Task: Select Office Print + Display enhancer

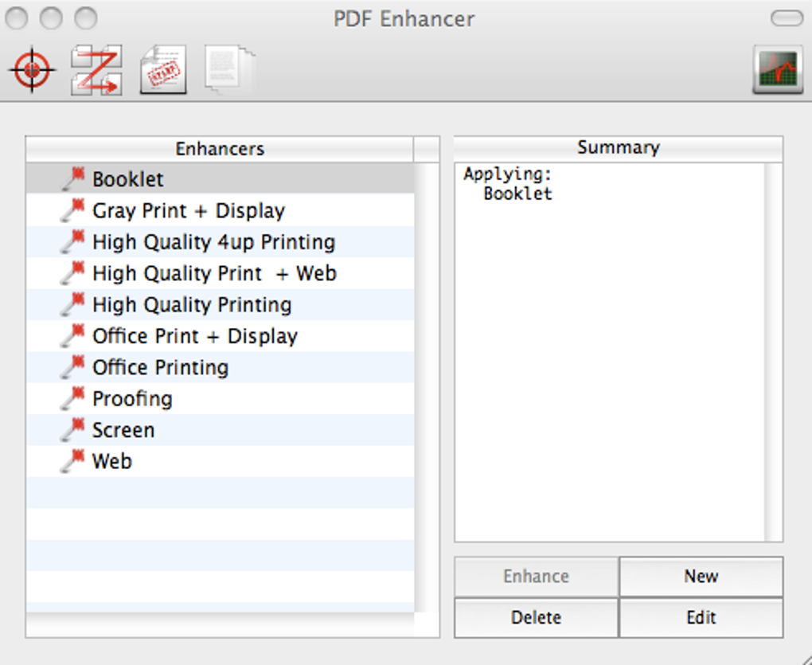Action: [x=220, y=335]
